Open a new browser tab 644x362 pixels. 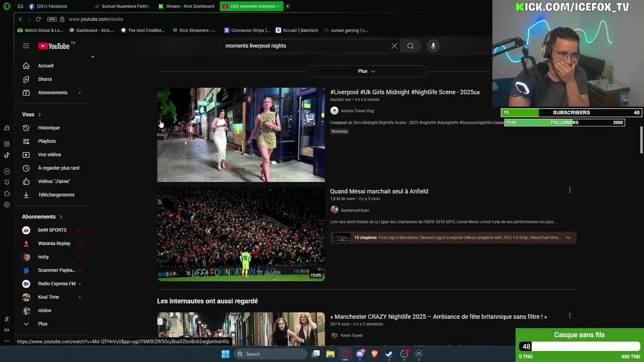tap(287, 6)
